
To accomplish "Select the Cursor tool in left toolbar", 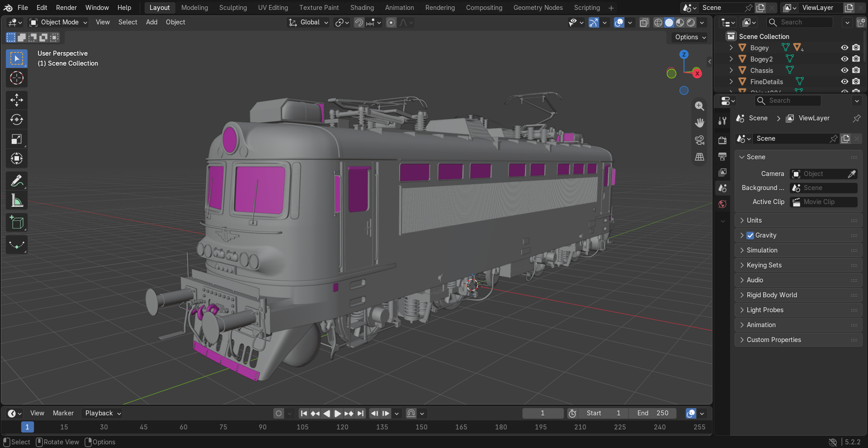I will pyautogui.click(x=17, y=78).
